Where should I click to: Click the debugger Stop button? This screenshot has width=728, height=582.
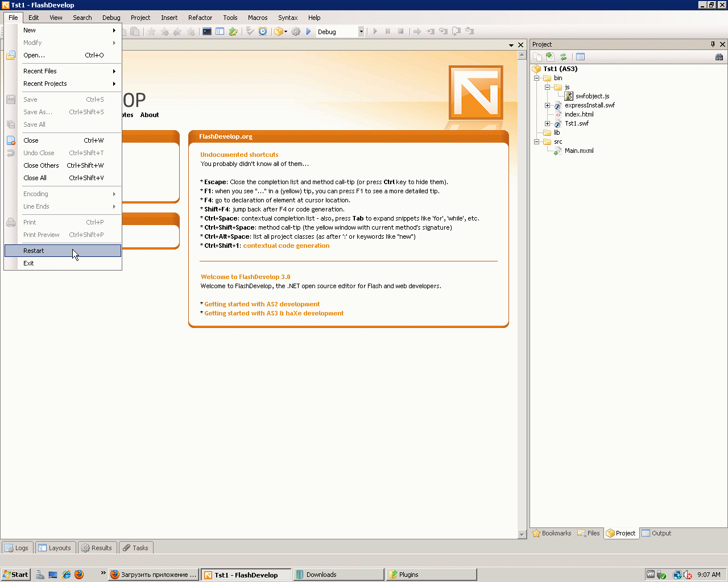tap(401, 32)
